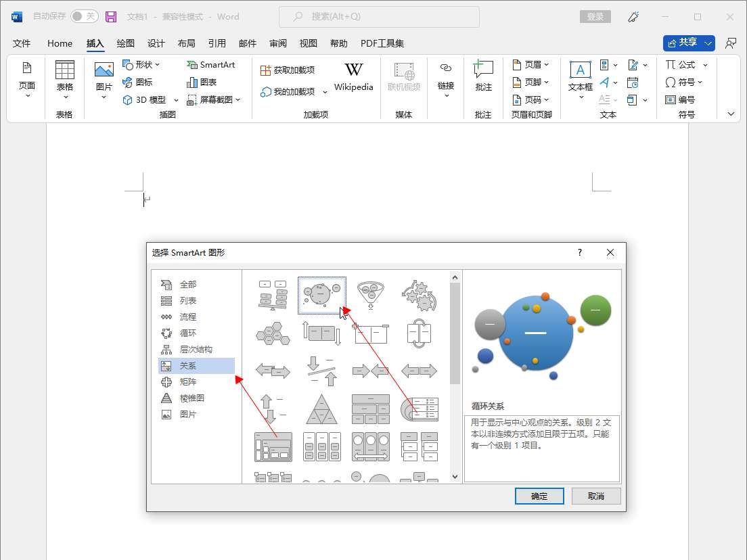The width and height of the screenshot is (747, 560).
Task: Choose the segmented pyramid SmartArt layout
Action: pyautogui.click(x=322, y=409)
